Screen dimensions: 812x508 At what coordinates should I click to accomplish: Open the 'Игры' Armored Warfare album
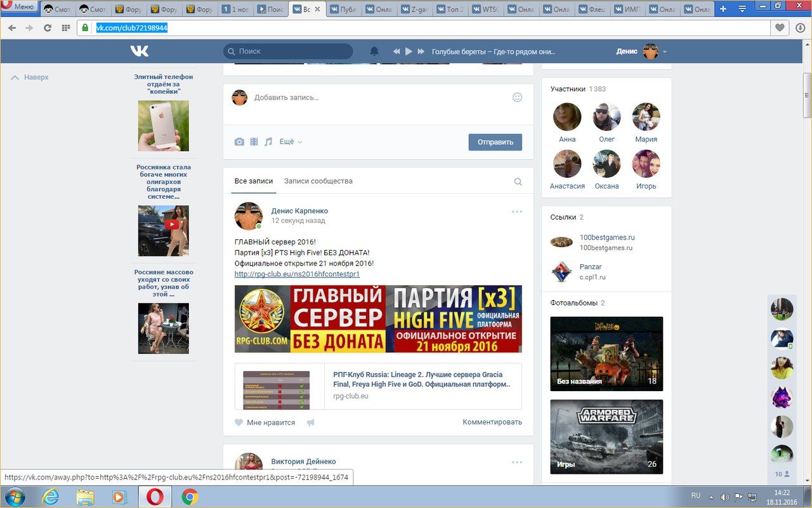pos(606,436)
